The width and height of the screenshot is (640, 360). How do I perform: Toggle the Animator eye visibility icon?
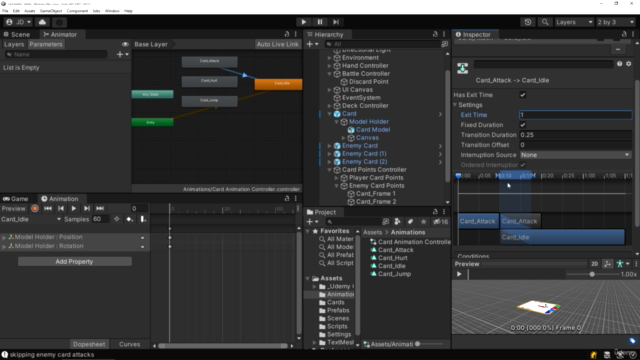coord(125,44)
